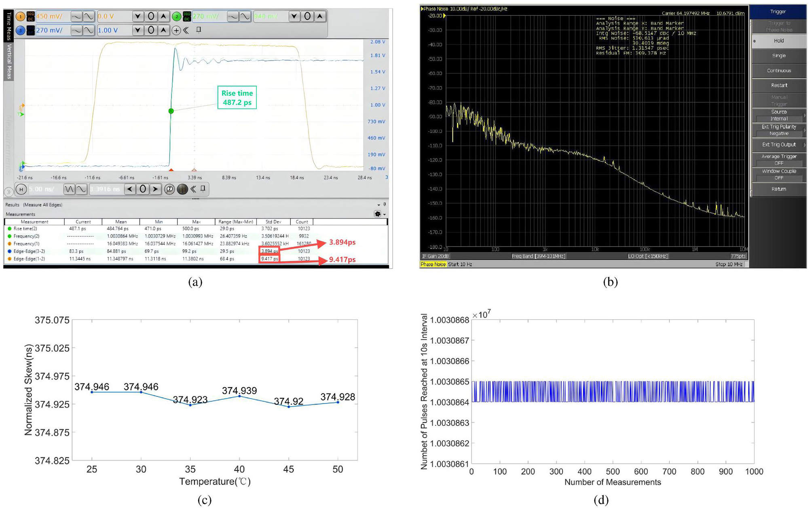
Task: Open the Time Meas side tab
Action: pos(8,25)
